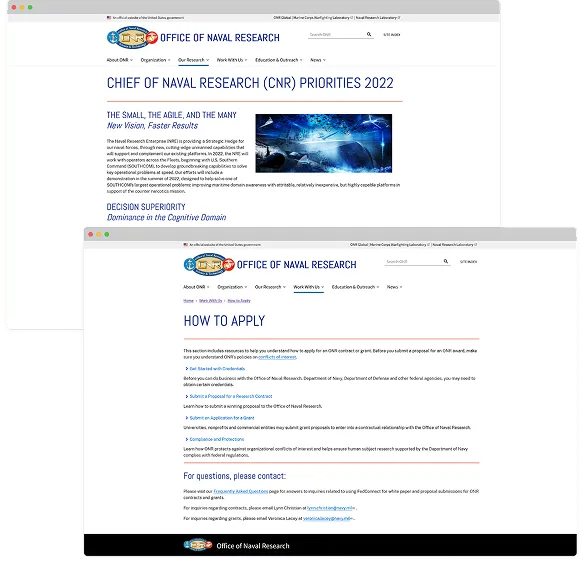Click the arrow beside Get Started with Credentials
The width and height of the screenshot is (584, 564).
click(x=187, y=368)
